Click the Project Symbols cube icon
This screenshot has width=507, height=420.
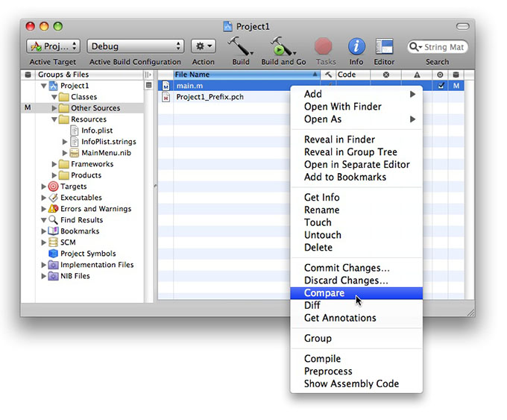click(53, 254)
